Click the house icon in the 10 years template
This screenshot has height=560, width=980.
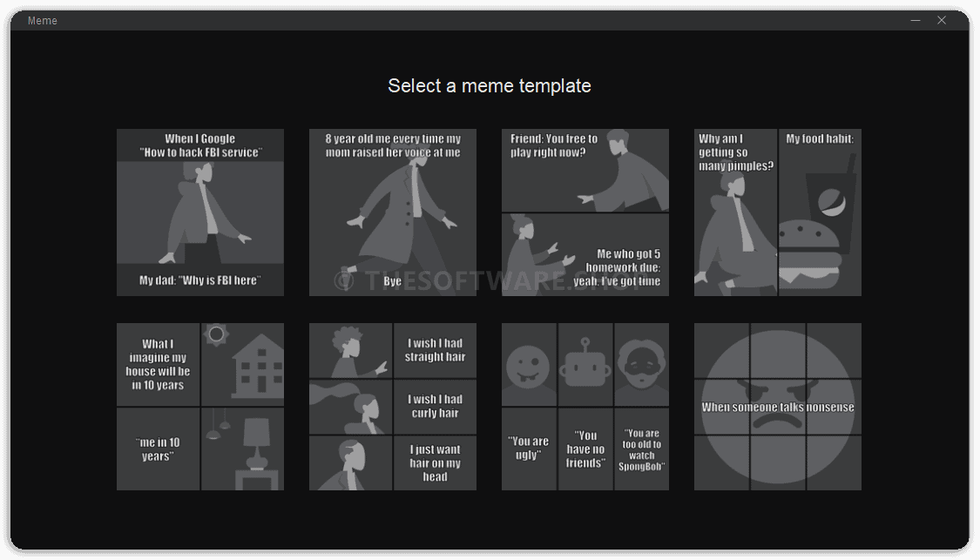(x=258, y=367)
